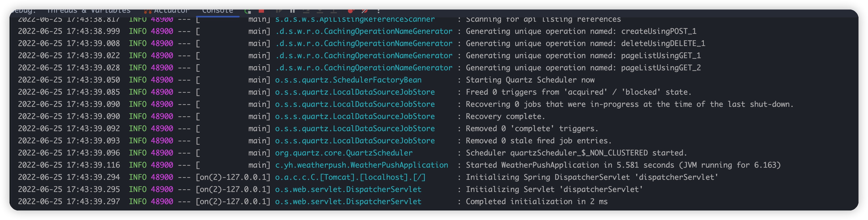868x220 pixels.
Task: Click the timestamp 2022-06-25 17:43:39.295
Action: click(x=69, y=189)
